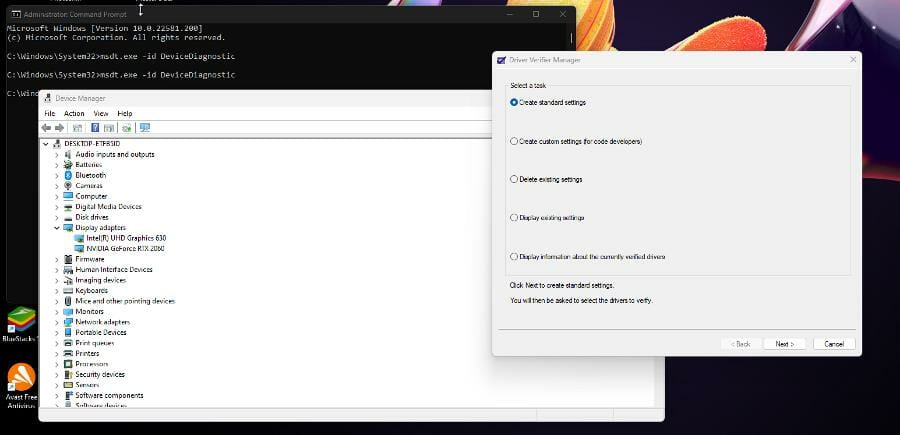Select the Avast Free Antivirus desktop icon
Viewport: 900px width, 435px height.
(x=21, y=386)
